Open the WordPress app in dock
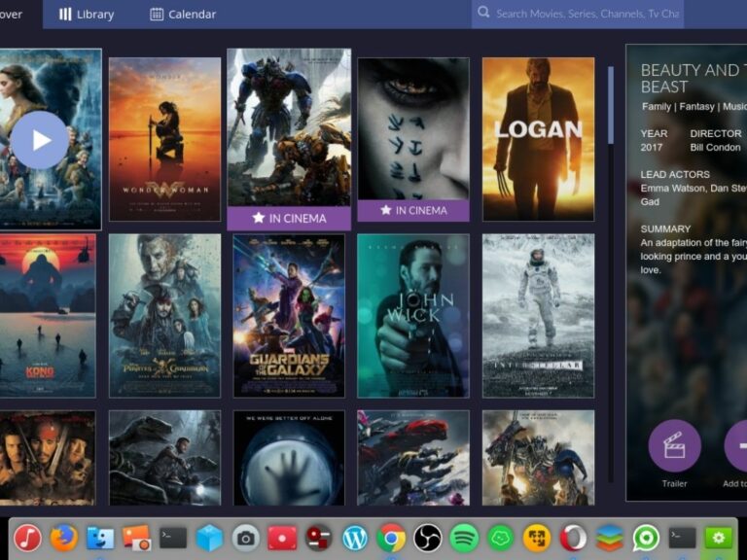Viewport: 747px width, 560px height. (355, 537)
